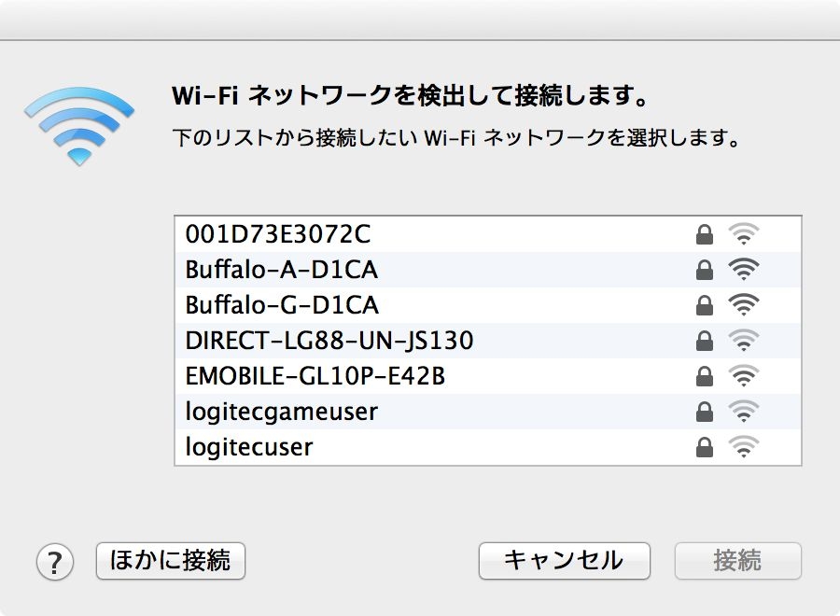The width and height of the screenshot is (840, 616).
Task: Click the help question mark button
Action: click(54, 562)
